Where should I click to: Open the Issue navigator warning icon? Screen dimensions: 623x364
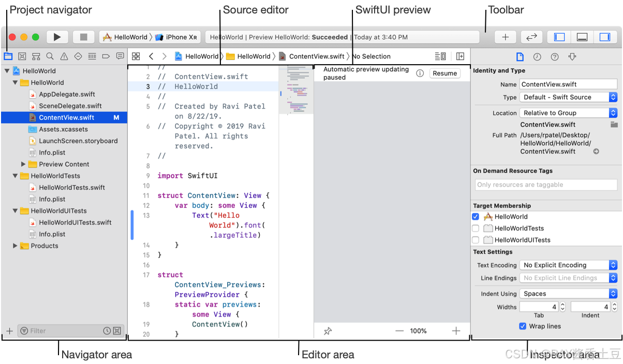coord(64,56)
